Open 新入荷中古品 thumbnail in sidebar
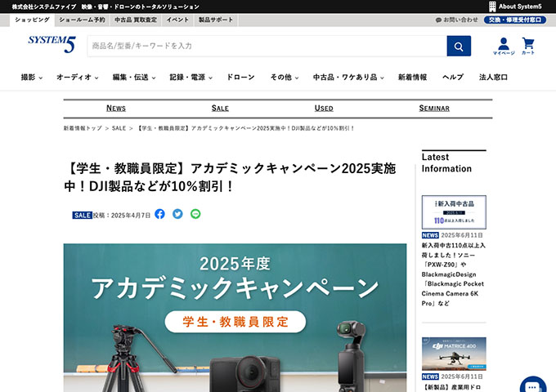Image resolution: width=556 pixels, height=392 pixels. 454,212
